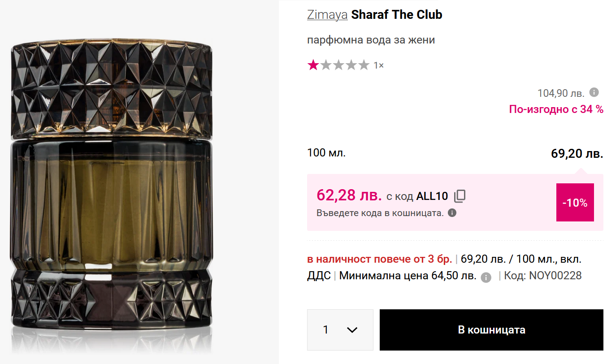Select the 100 мл. size option

click(326, 153)
